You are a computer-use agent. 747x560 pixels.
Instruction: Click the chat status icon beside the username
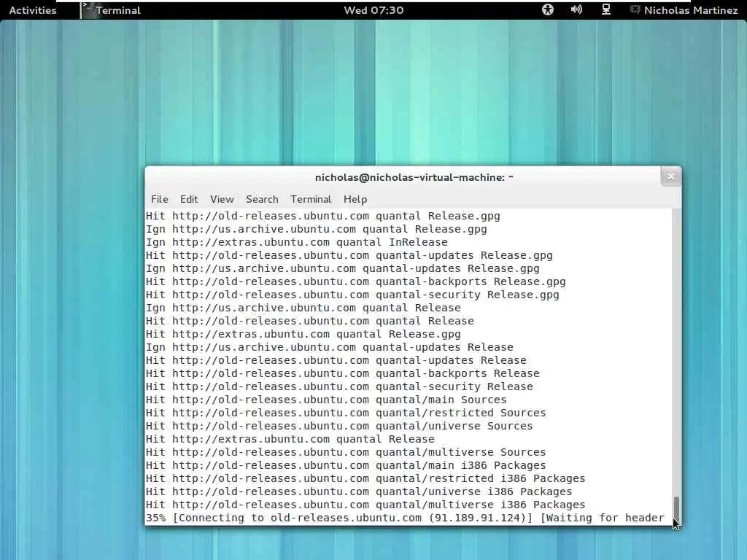tap(635, 9)
